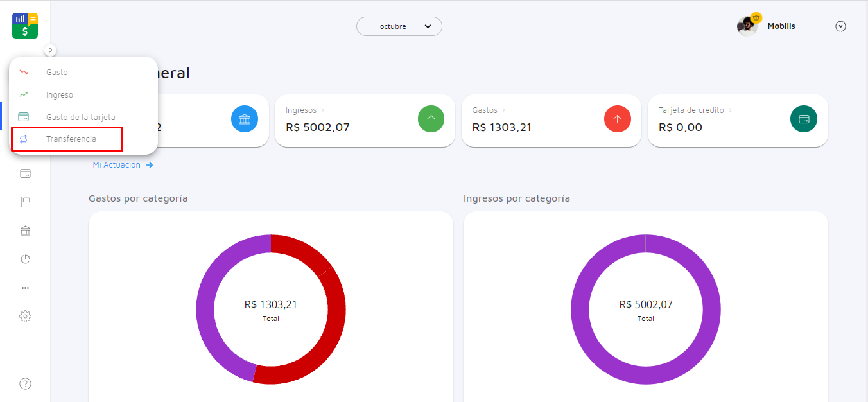Viewport: 868px width, 402px height.
Task: Click the green Ingresos arrow icon
Action: tap(431, 119)
